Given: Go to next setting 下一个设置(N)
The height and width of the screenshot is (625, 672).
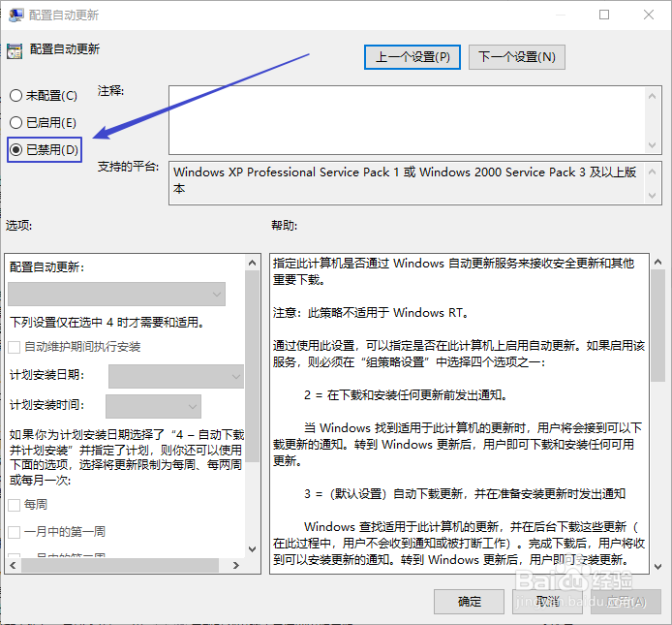Looking at the screenshot, I should pos(517,57).
